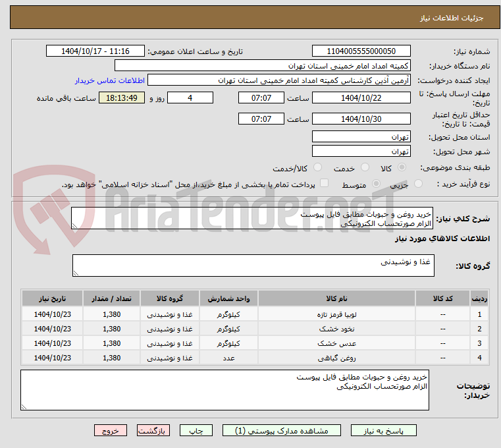Click the چاپ print button

pyautogui.click(x=196, y=430)
